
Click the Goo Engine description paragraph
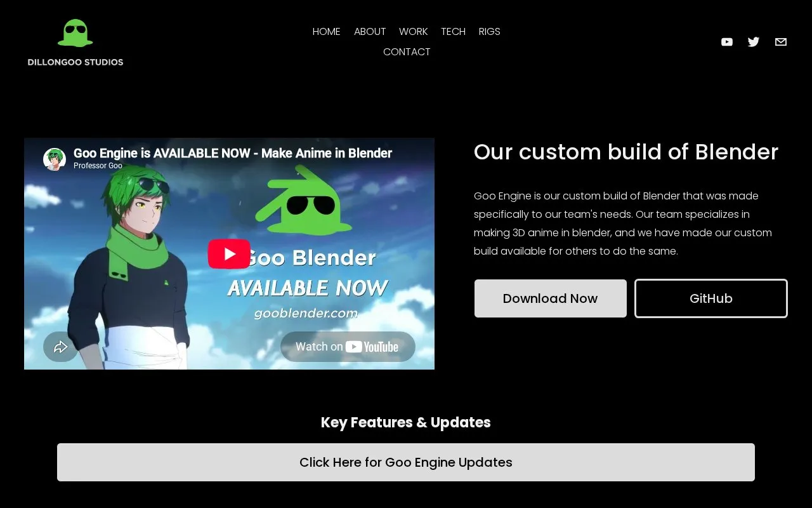623,224
